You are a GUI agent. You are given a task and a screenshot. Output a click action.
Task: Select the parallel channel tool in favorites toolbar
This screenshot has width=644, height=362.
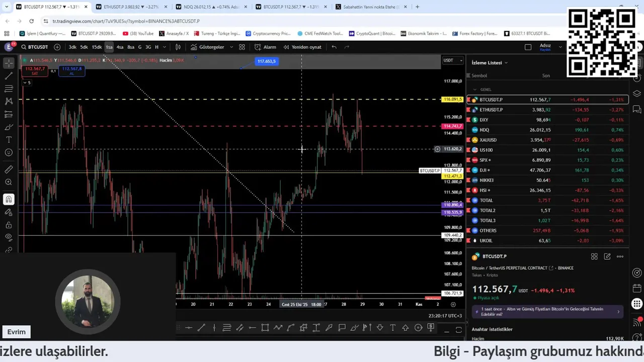[239, 328]
